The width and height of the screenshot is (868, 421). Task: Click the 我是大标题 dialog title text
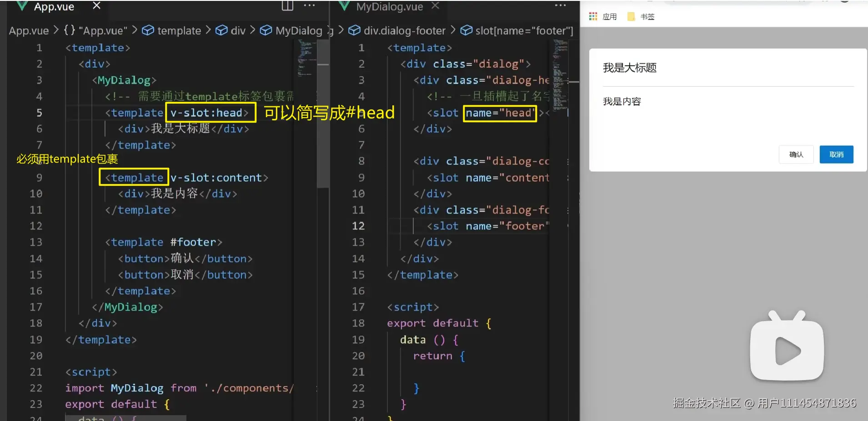coord(630,68)
